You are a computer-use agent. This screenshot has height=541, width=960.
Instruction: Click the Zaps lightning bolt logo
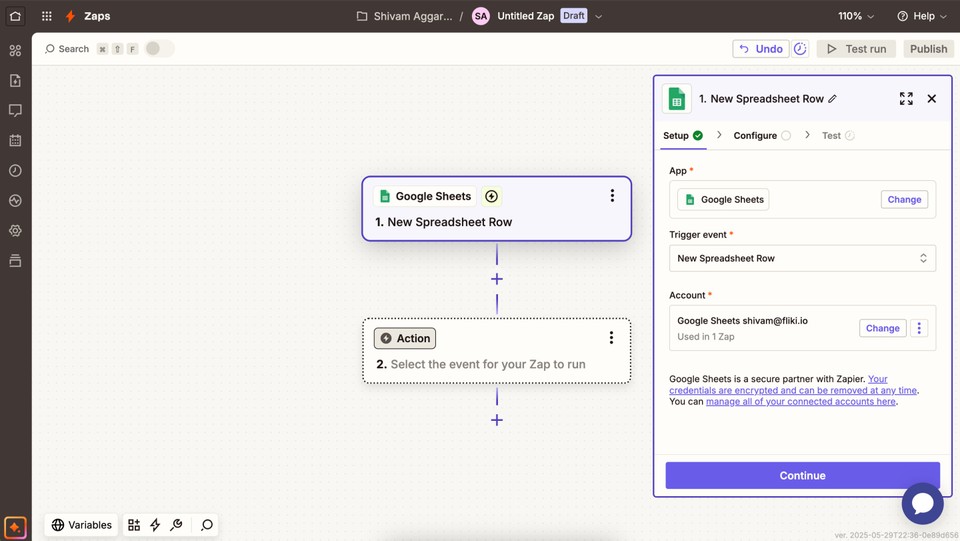click(70, 16)
